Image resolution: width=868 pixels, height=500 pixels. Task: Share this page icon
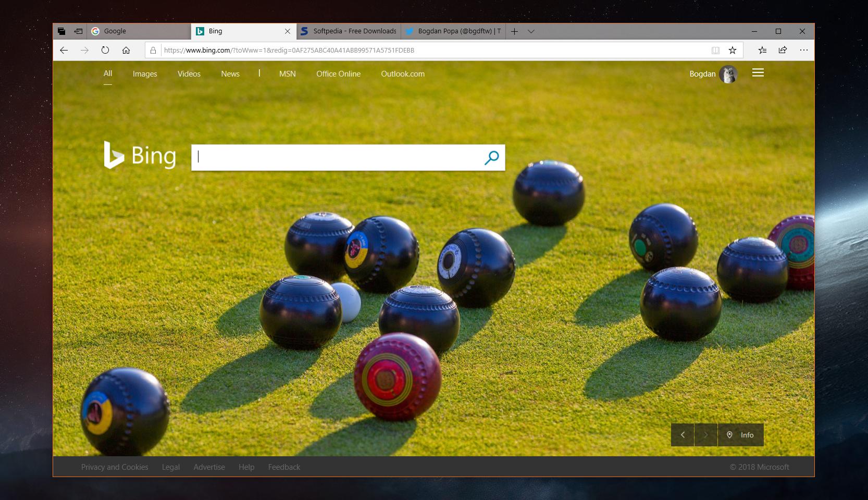coord(783,51)
